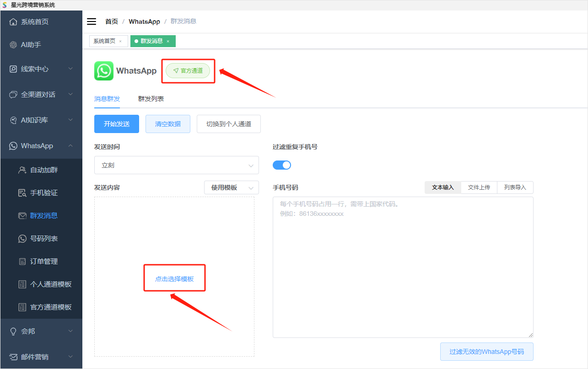The image size is (588, 369).
Task: Select the 文件上传 phone input mode
Action: (479, 187)
